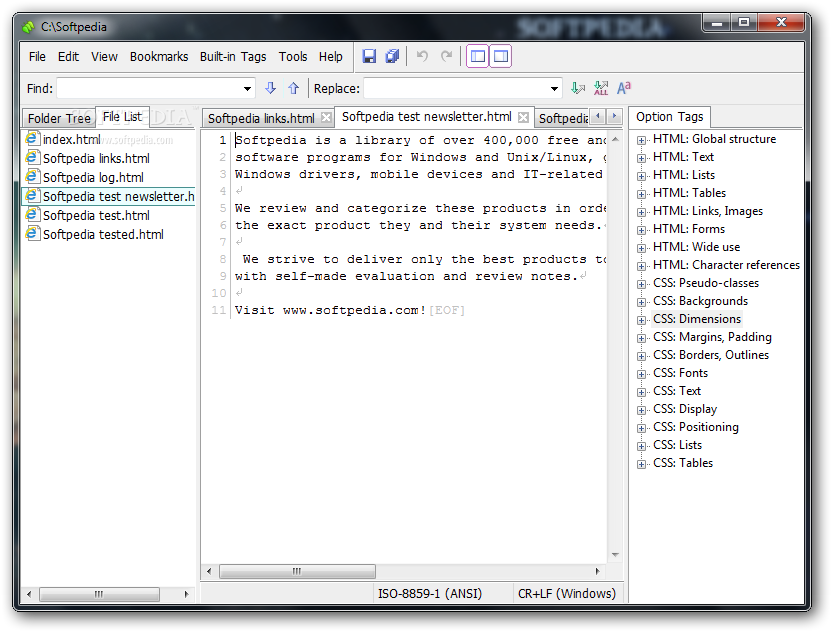Close the Softpedia test newsletter.html tab
The height and width of the screenshot is (632, 832).
(x=523, y=117)
